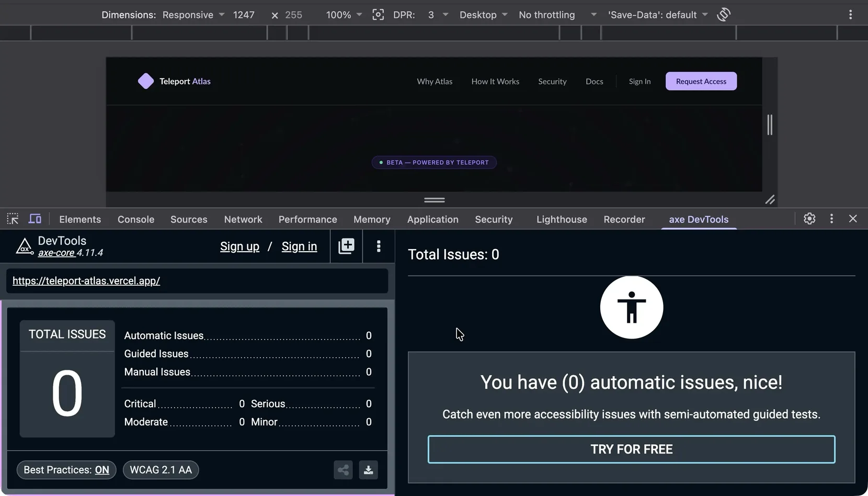Click the Teleport Atlas diamond logo
This screenshot has width=868, height=496.
[146, 81]
